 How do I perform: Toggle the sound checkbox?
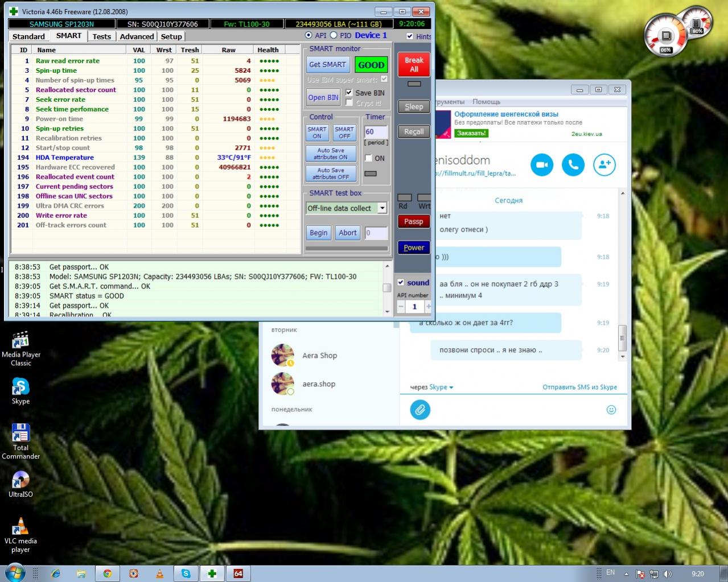point(401,282)
